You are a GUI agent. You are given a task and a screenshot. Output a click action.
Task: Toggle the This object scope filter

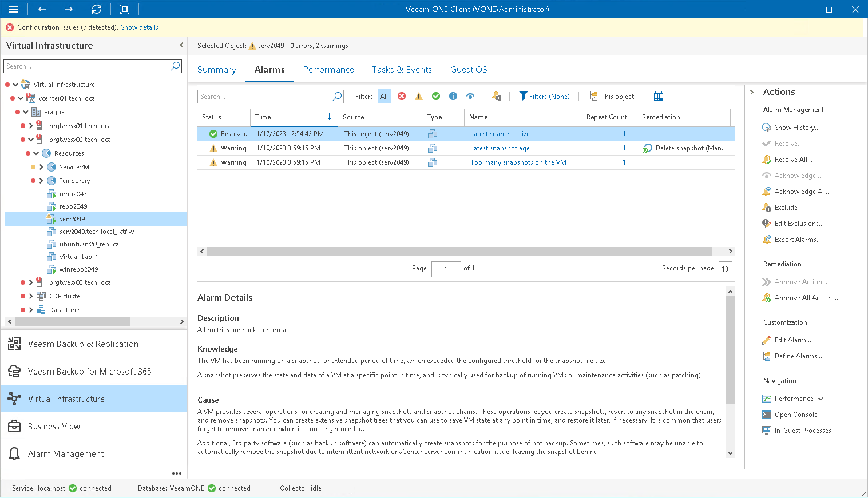pyautogui.click(x=612, y=96)
